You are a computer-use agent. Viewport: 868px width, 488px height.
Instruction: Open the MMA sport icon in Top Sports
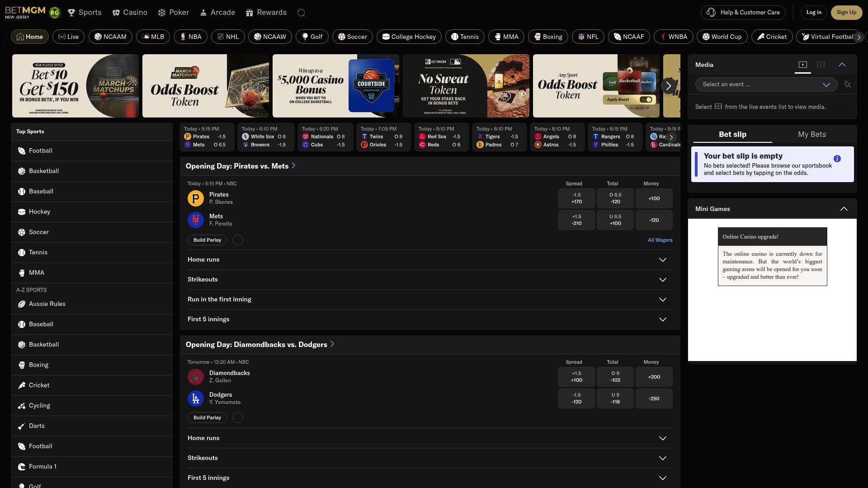coord(21,272)
